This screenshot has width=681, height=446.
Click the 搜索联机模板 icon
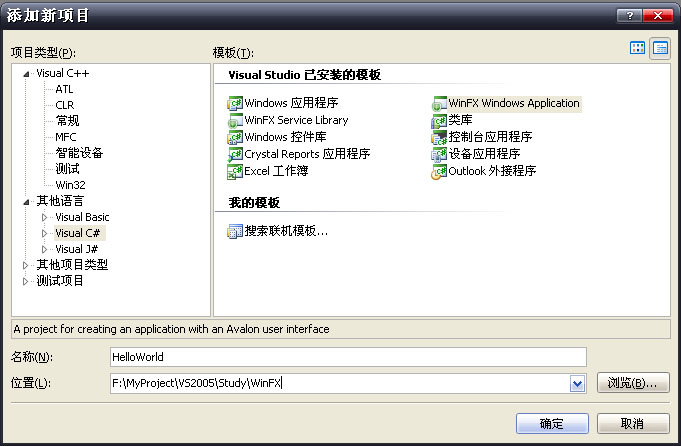[235, 231]
